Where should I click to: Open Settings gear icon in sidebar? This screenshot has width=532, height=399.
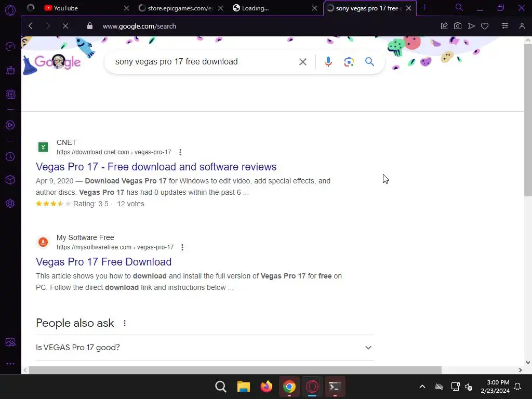pos(10,203)
